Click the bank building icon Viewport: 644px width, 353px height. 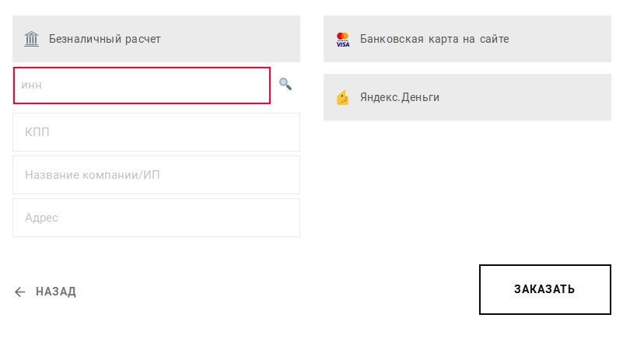point(31,39)
